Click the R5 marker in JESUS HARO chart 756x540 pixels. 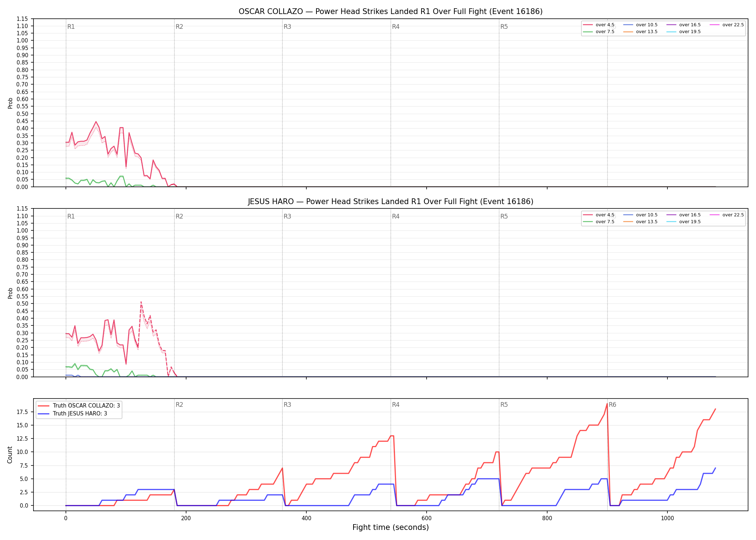tap(504, 216)
